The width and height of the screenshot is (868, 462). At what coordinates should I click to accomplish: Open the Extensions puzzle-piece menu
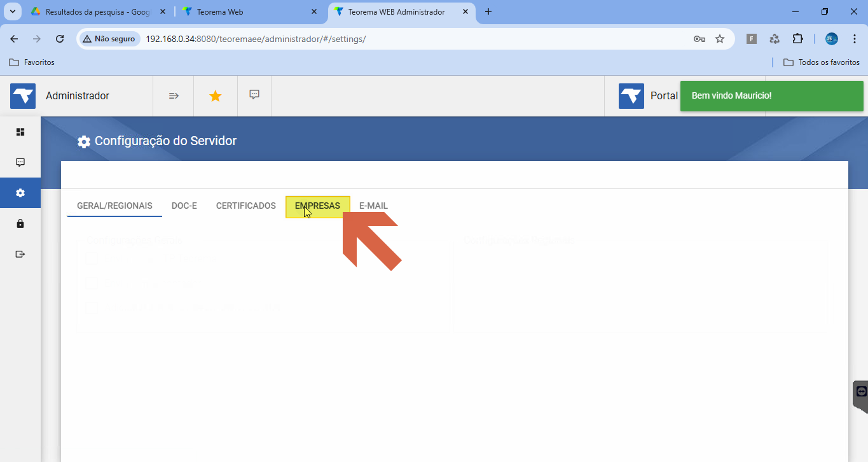tap(797, 39)
